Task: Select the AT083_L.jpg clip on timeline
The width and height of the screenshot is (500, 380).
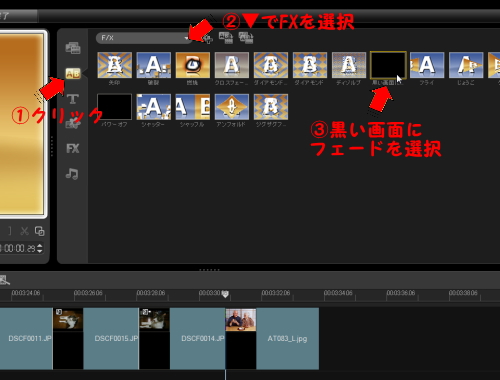Action: click(x=288, y=338)
